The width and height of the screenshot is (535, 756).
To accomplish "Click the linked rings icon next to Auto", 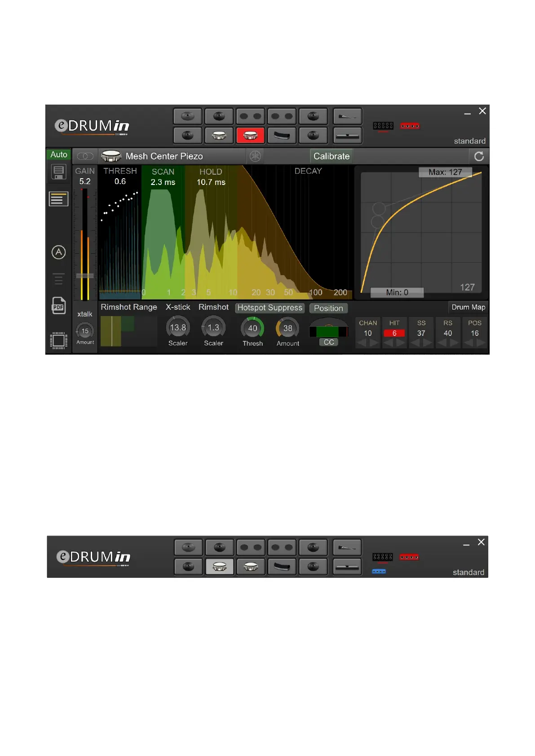I will coord(85,156).
